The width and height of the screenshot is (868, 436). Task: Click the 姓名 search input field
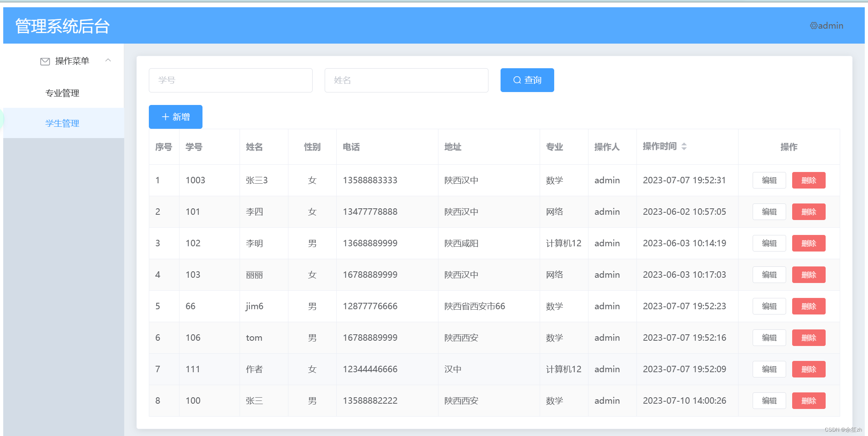[406, 80]
